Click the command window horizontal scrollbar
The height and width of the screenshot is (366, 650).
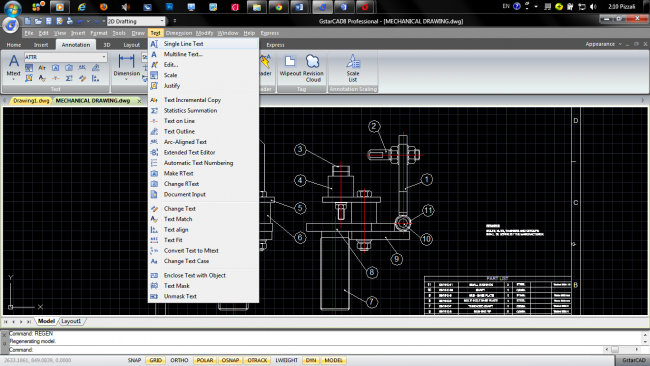pyautogui.click(x=622, y=350)
